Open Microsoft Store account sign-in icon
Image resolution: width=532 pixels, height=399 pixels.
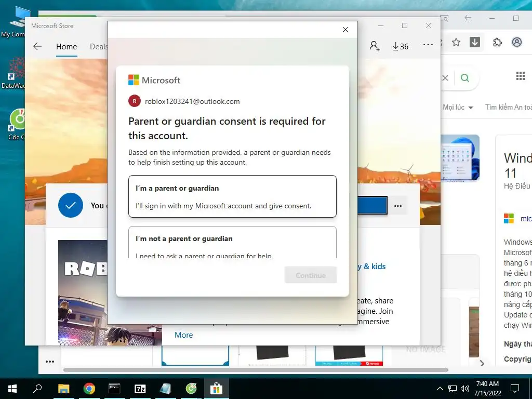click(x=375, y=46)
